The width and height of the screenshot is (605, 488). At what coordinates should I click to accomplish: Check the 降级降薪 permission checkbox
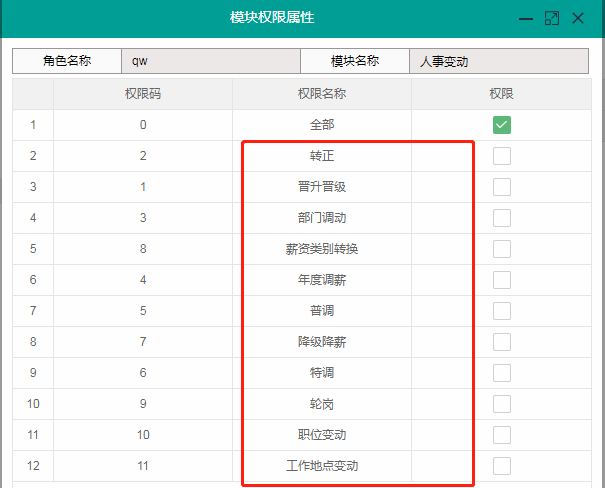tap(502, 342)
